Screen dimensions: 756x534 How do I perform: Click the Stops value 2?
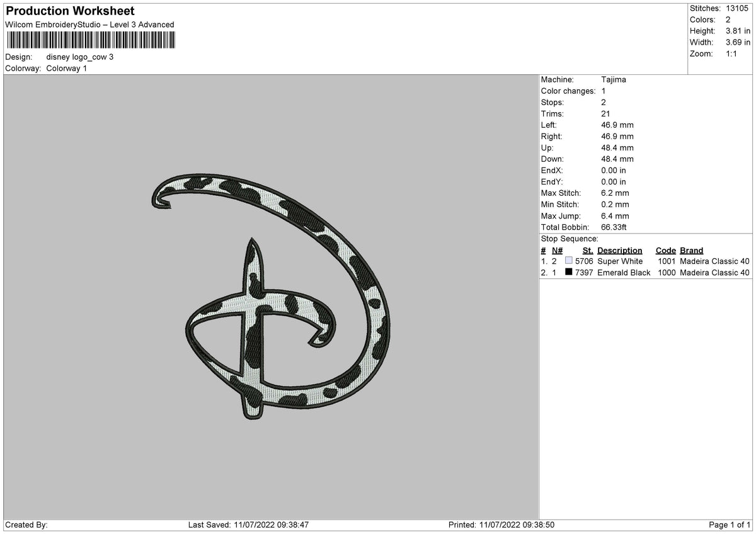point(604,103)
